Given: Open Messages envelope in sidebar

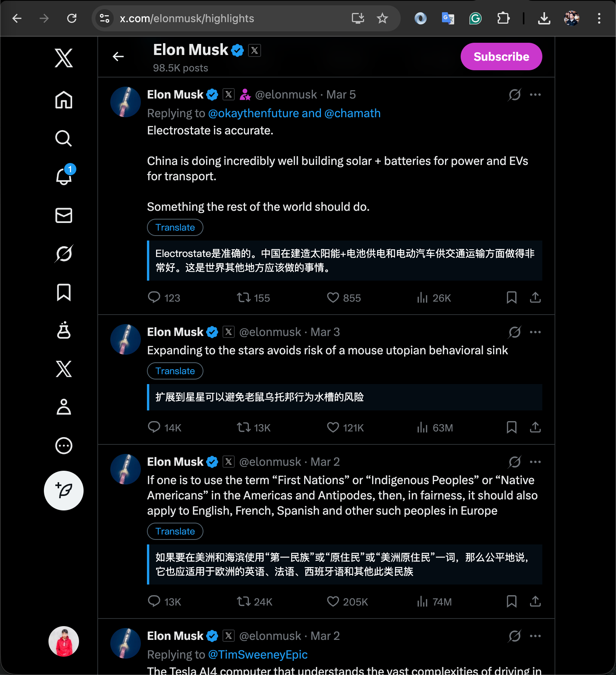Looking at the screenshot, I should click(x=64, y=215).
